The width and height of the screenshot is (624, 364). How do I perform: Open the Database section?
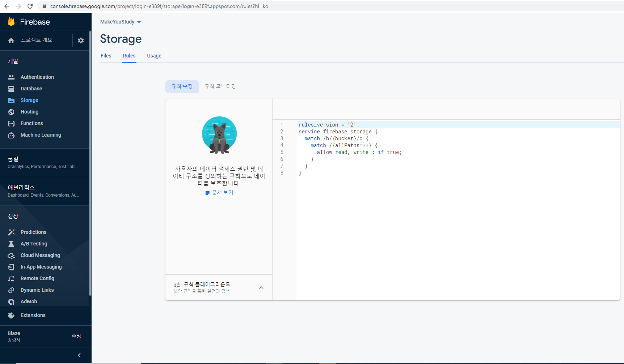(x=31, y=89)
